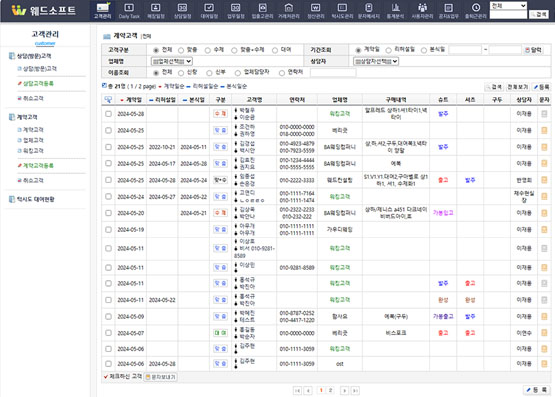This screenshot has width=555, height=397.
Task: Open 워킹고객 in the sidebar
Action: pos(33,151)
